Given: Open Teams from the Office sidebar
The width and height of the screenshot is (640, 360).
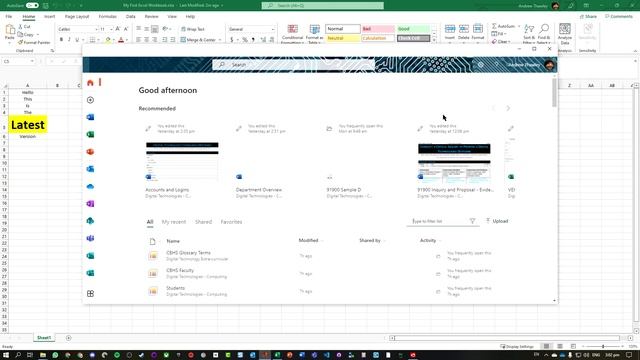Looking at the screenshot, I should click(x=90, y=238).
